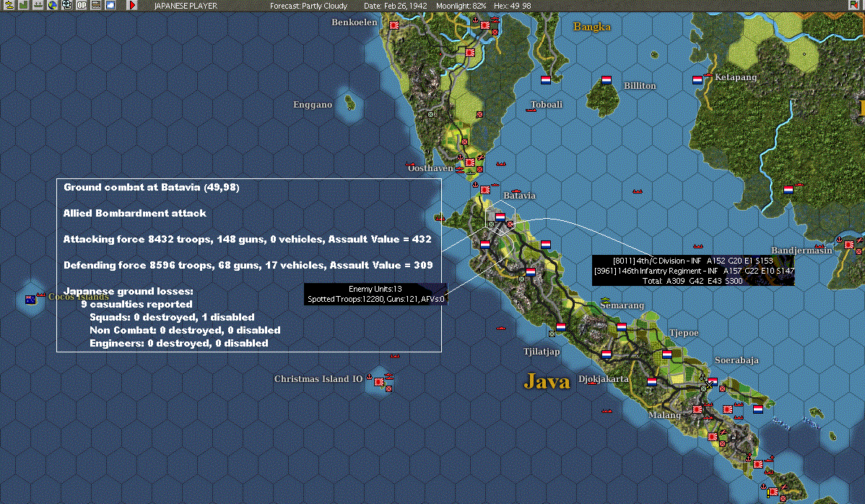The image size is (865, 504).
Task: Click 'Squads: 0 destroyed, 1 disabled' line
Action: (172, 317)
